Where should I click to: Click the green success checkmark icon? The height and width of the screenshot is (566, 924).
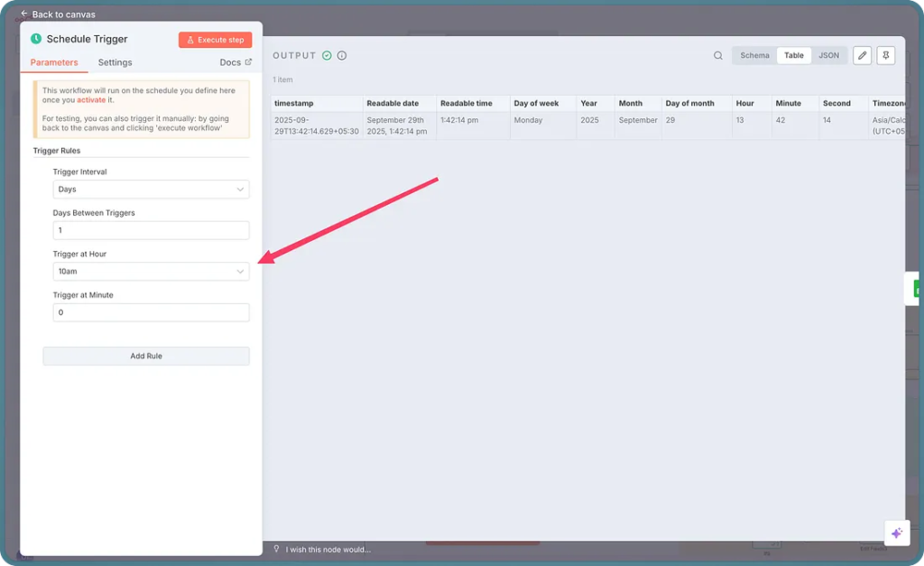coord(327,56)
